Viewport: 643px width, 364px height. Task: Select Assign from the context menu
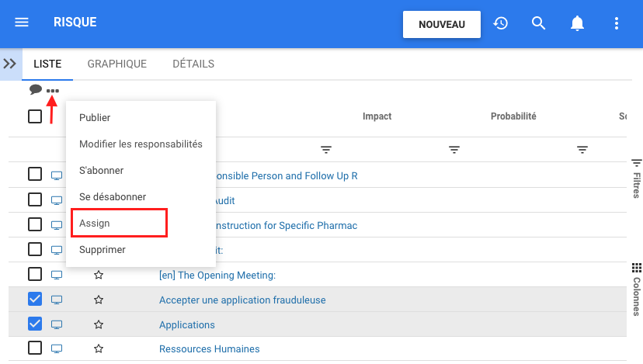click(95, 223)
